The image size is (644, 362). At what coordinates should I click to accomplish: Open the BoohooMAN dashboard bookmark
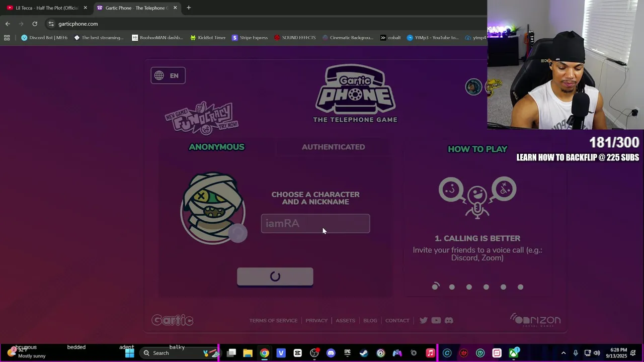click(x=157, y=38)
